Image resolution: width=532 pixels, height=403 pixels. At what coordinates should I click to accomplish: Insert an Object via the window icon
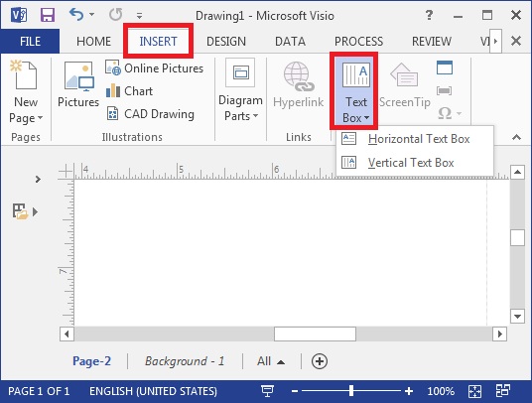click(x=445, y=67)
